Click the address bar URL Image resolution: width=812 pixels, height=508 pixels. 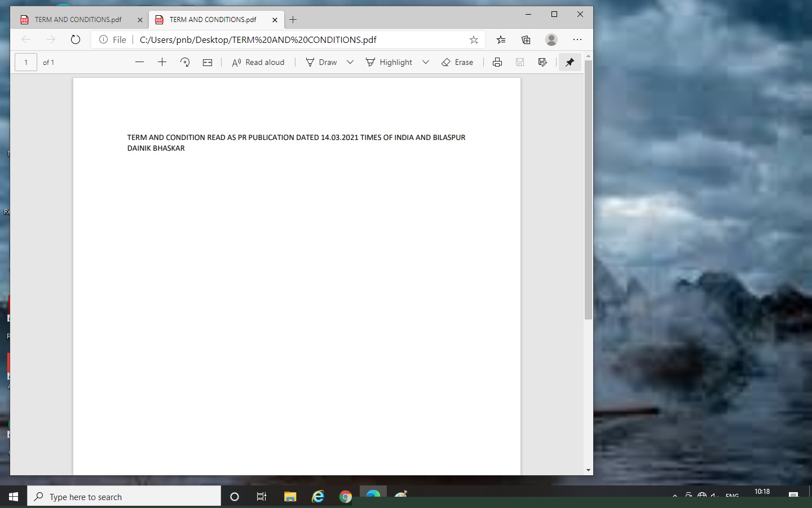tap(258, 40)
